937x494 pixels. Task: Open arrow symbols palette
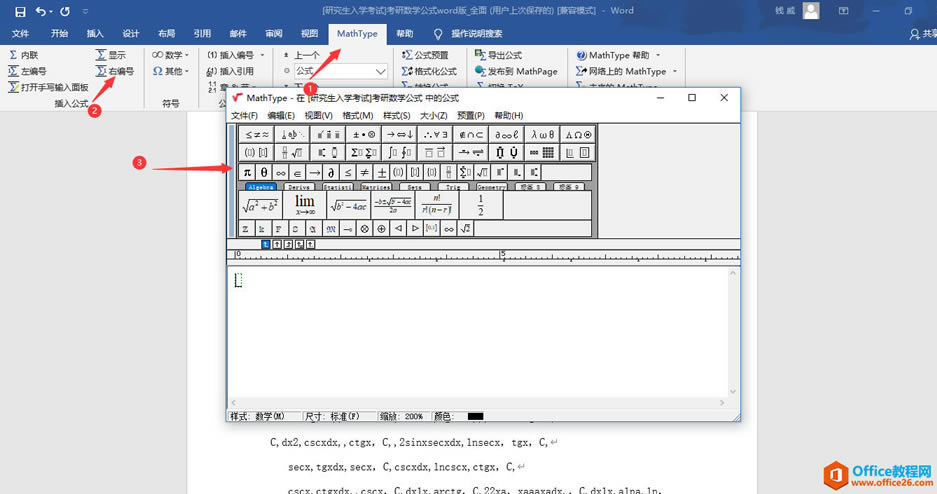[399, 134]
